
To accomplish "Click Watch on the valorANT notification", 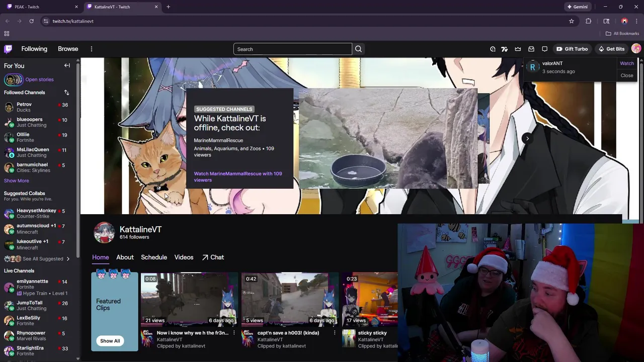I will point(627,63).
